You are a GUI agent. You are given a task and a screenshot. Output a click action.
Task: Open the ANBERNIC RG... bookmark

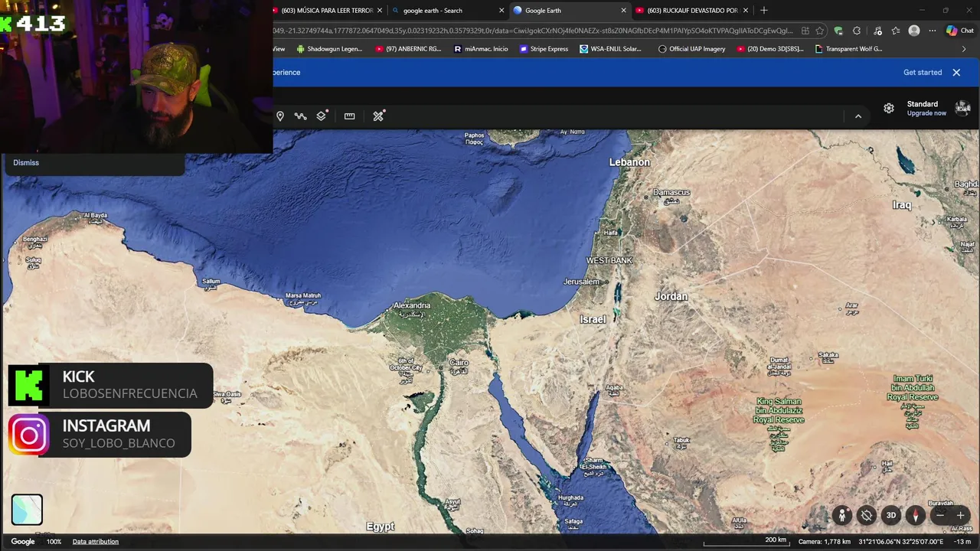click(x=408, y=48)
